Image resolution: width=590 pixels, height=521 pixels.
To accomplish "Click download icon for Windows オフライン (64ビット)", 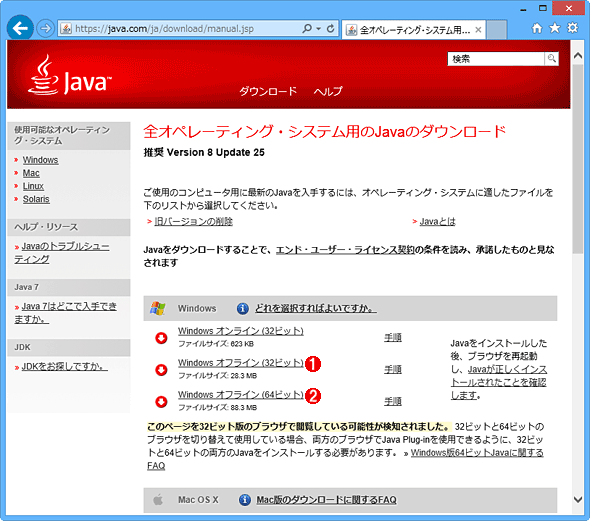I will click(x=161, y=401).
